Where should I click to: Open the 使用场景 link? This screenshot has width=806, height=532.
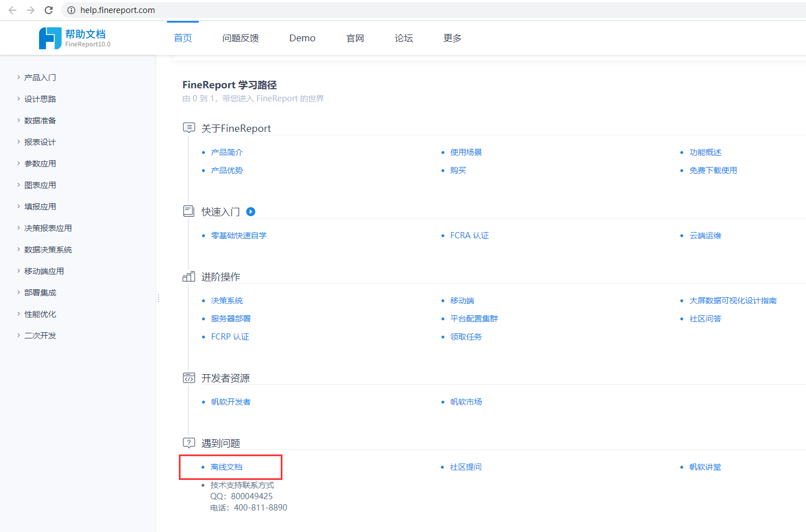click(466, 152)
